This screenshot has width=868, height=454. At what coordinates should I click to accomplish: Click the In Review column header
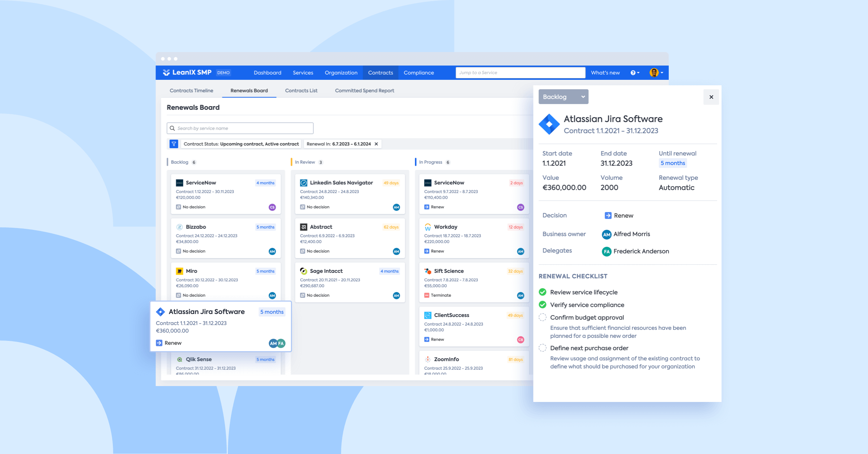point(305,162)
